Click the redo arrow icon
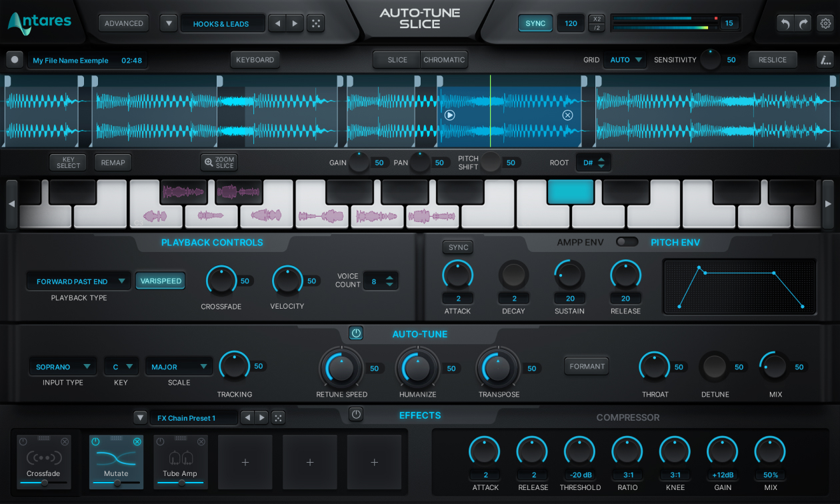 (803, 23)
